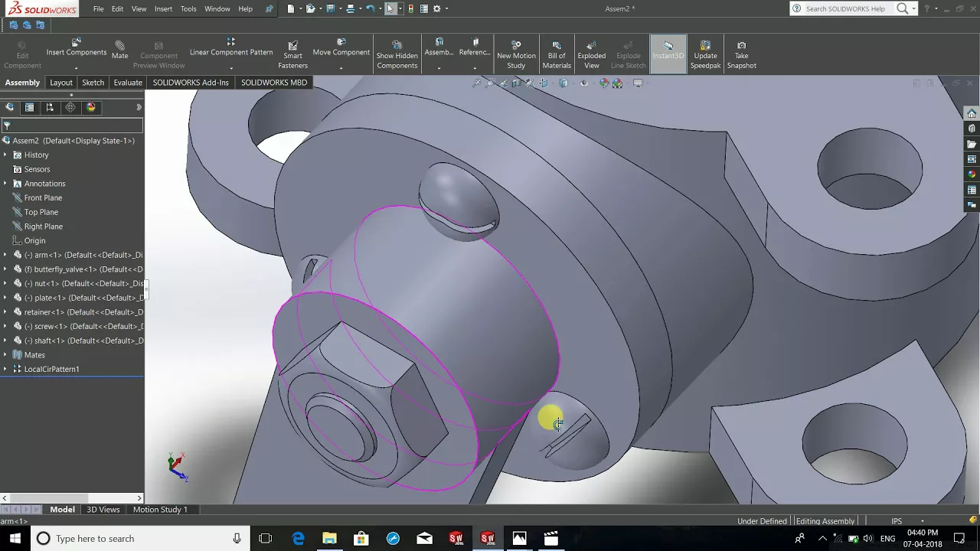Open the Windows Start menu

coord(15,539)
